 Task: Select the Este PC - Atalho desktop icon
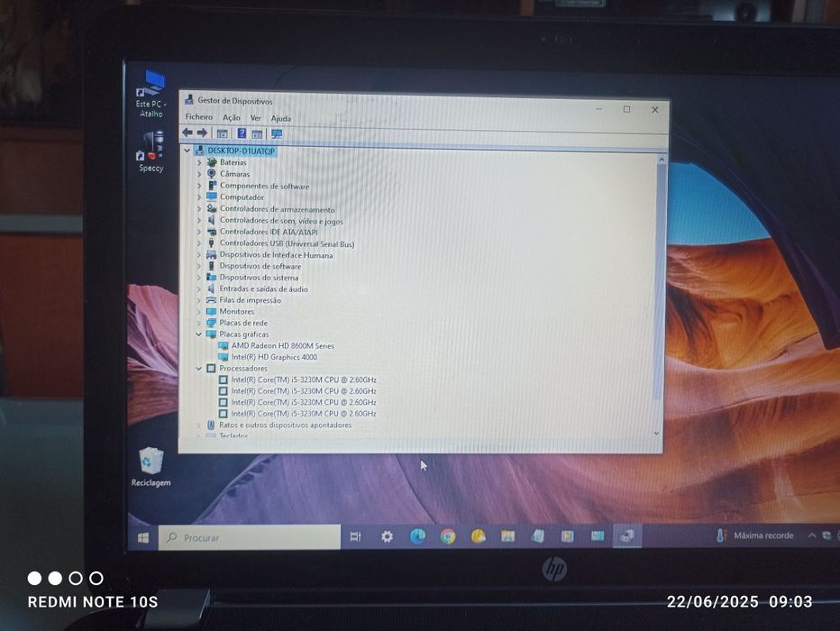pos(151,95)
